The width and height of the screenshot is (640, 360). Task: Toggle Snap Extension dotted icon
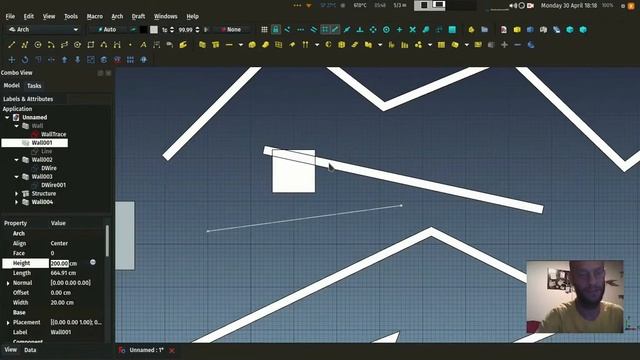(x=300, y=29)
